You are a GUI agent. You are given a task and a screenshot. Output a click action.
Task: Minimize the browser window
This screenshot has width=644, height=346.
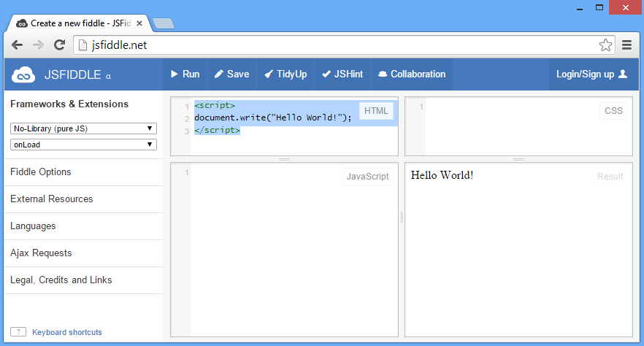click(580, 8)
